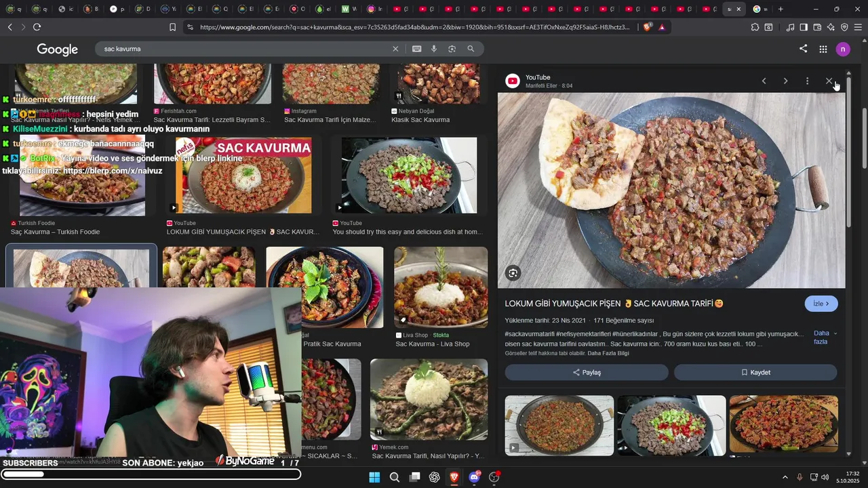
Task: Open the Brave Rewards triangle icon
Action: pyautogui.click(x=661, y=27)
